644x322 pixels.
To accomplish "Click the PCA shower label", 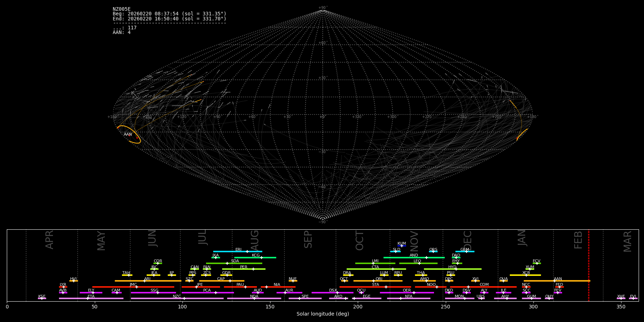I will tap(207, 291).
